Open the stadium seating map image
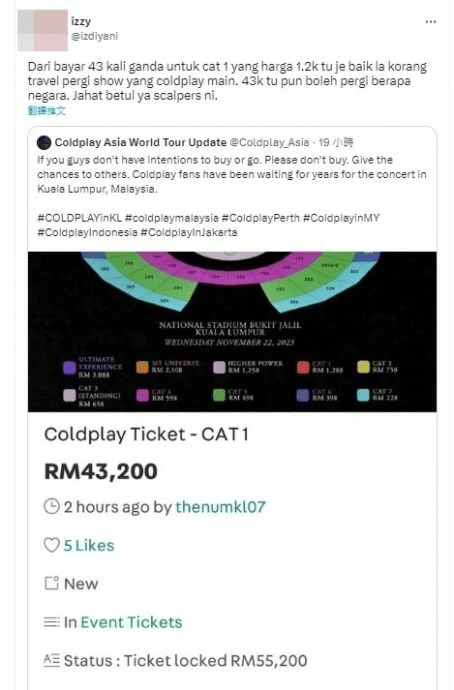This screenshot has width=454, height=690. click(232, 332)
